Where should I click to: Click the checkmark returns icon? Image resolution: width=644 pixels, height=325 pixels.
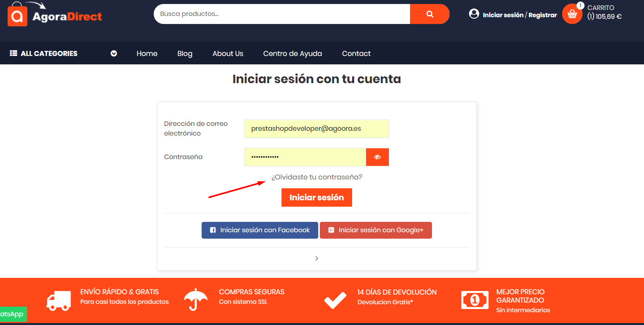pyautogui.click(x=335, y=300)
